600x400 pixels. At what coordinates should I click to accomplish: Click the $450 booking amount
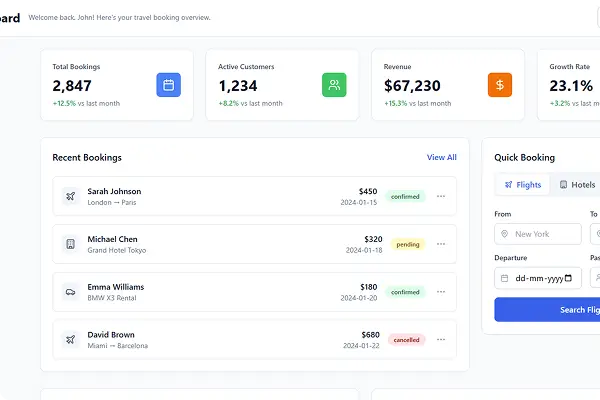pyautogui.click(x=368, y=191)
